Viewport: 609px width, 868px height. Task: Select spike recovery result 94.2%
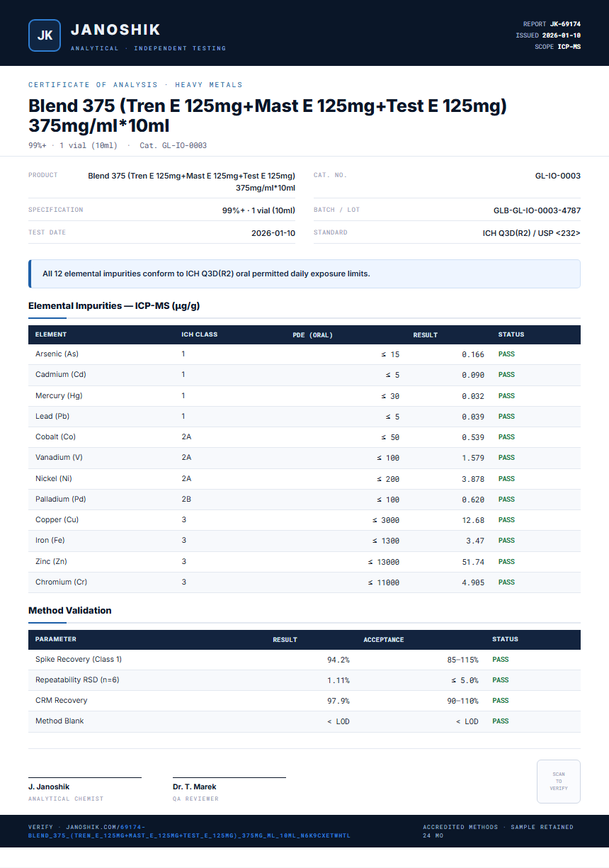[x=338, y=660]
